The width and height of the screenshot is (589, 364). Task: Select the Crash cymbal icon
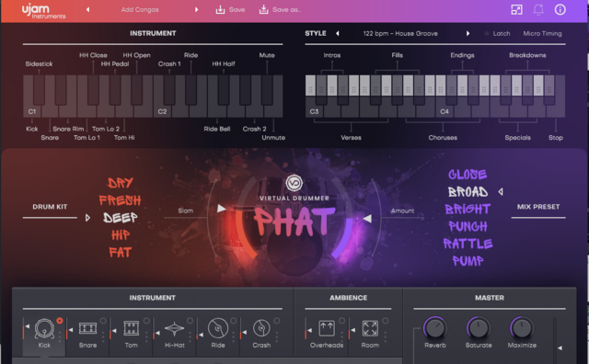(x=261, y=328)
